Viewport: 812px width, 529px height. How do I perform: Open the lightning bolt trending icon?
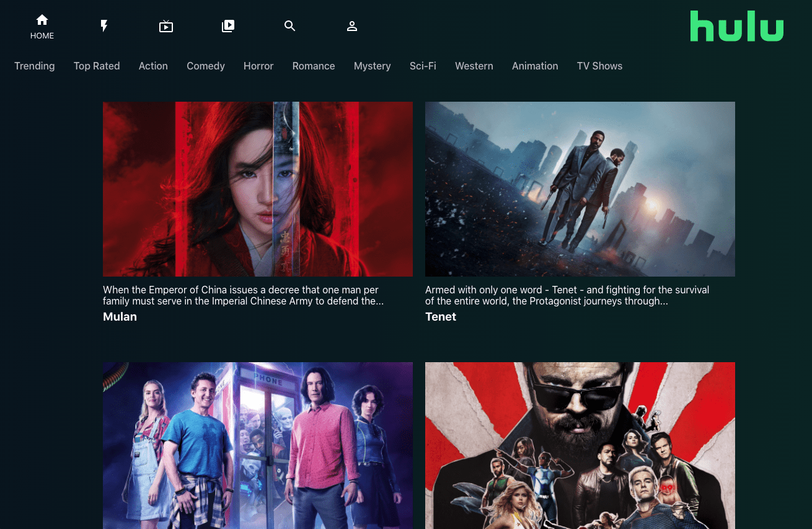pyautogui.click(x=104, y=26)
